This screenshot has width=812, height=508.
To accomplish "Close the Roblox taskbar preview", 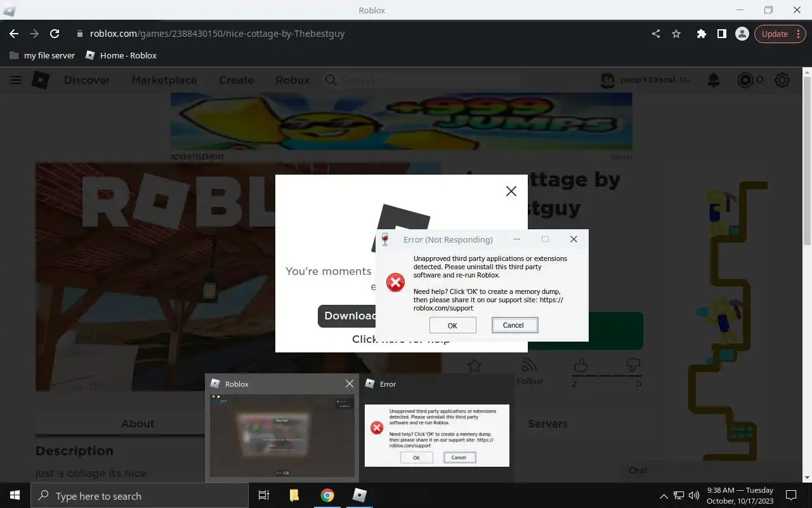I will (349, 384).
